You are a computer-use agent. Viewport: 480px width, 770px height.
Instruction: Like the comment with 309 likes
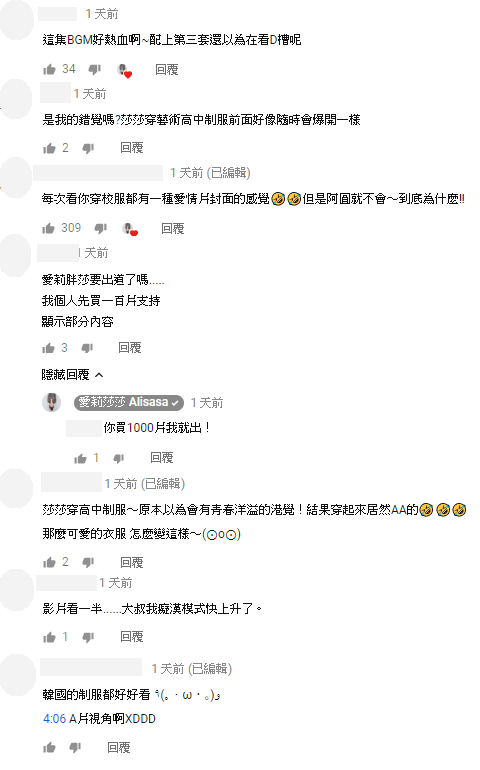[48, 228]
